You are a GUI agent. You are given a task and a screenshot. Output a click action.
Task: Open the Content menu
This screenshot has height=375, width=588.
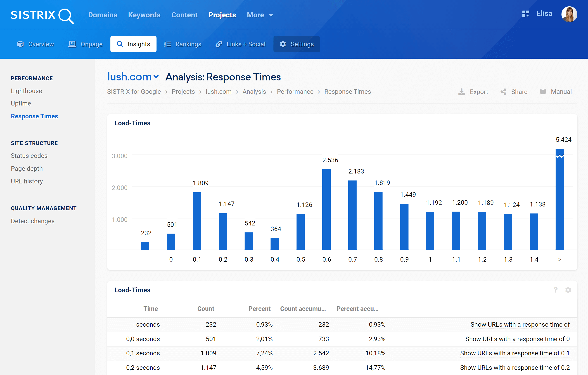point(184,15)
